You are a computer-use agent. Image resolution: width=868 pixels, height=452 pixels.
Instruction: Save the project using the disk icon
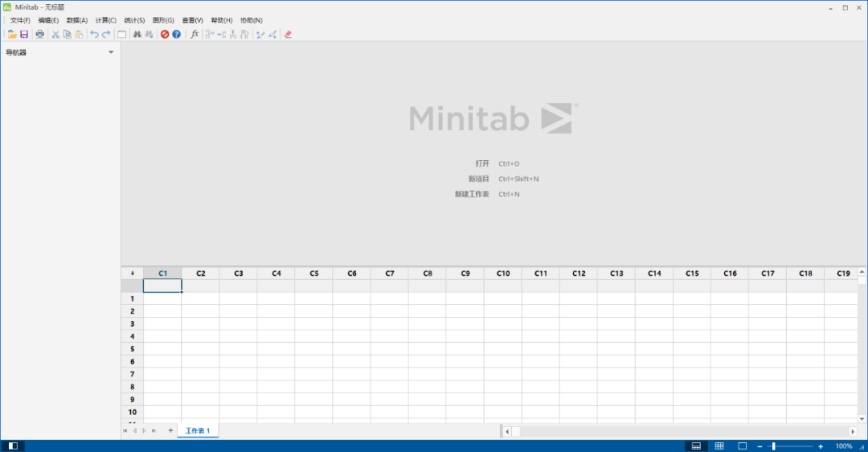click(24, 35)
